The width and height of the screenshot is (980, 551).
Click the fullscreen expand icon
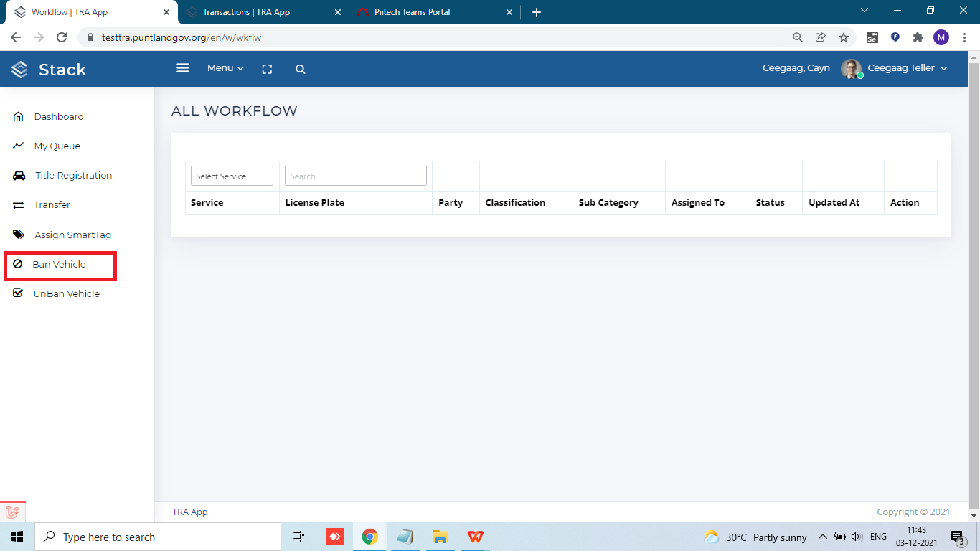pos(267,69)
